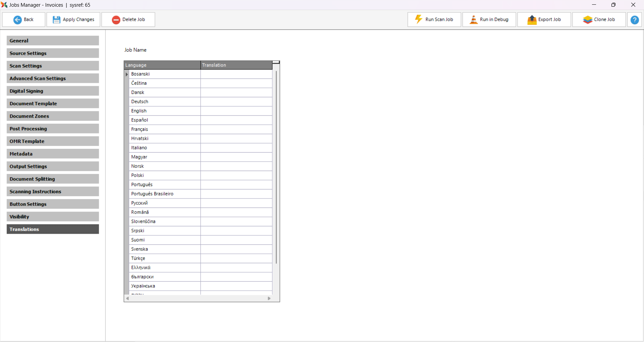Click the Language column header
This screenshot has width=644, height=342.
pos(162,65)
